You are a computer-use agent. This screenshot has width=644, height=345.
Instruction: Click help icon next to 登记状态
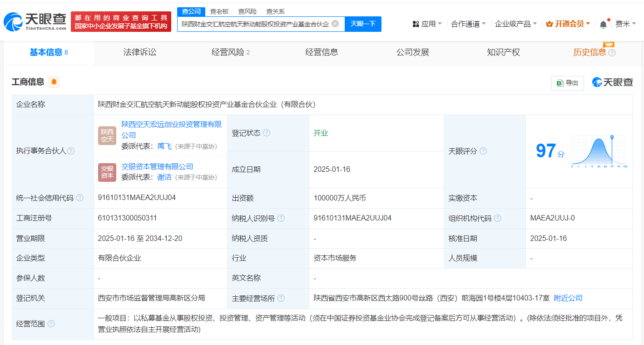[x=267, y=133]
